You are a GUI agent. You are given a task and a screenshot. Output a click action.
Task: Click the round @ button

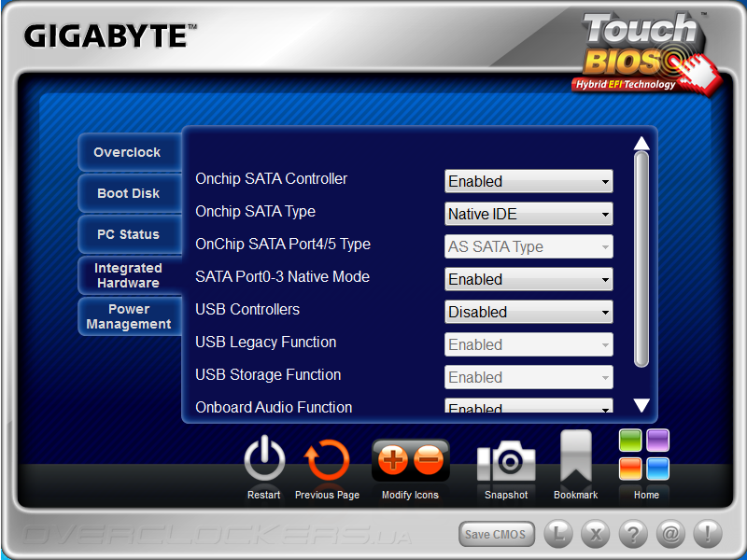pos(670,533)
